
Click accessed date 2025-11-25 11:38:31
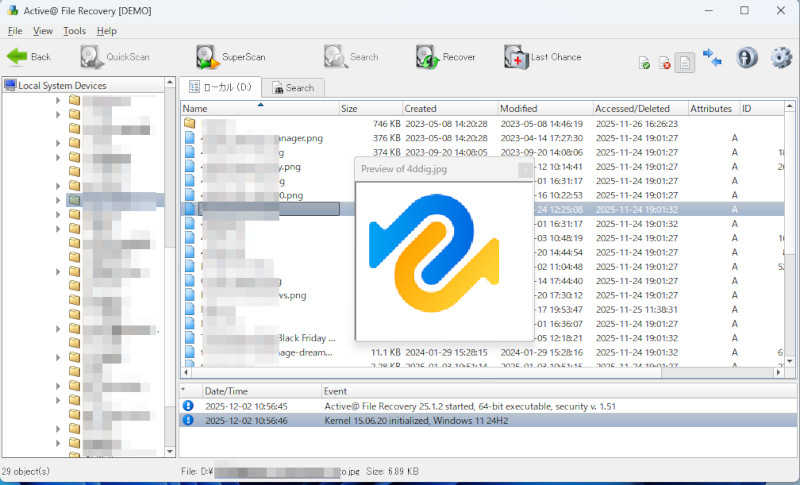pos(637,309)
